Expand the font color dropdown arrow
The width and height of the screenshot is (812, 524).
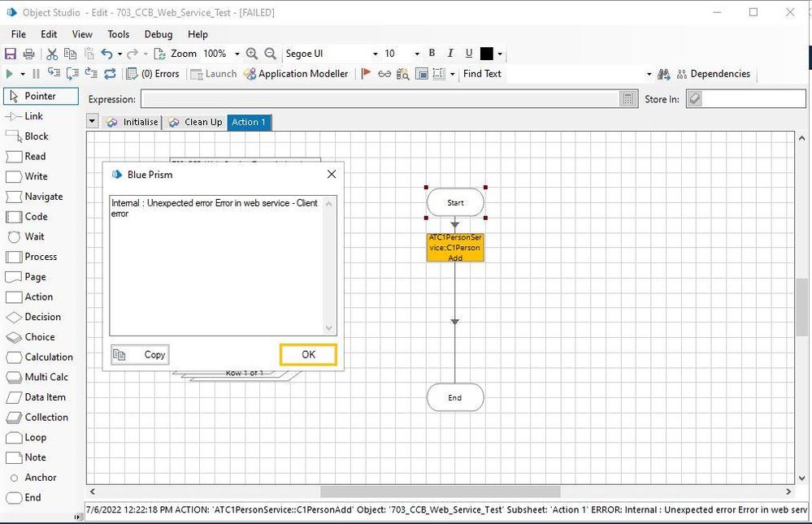(x=500, y=54)
